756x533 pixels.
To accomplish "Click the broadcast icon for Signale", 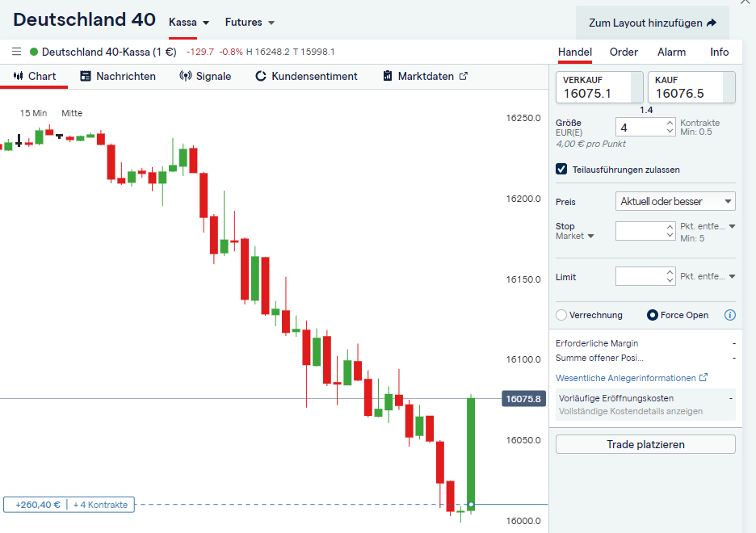I will coord(186,76).
